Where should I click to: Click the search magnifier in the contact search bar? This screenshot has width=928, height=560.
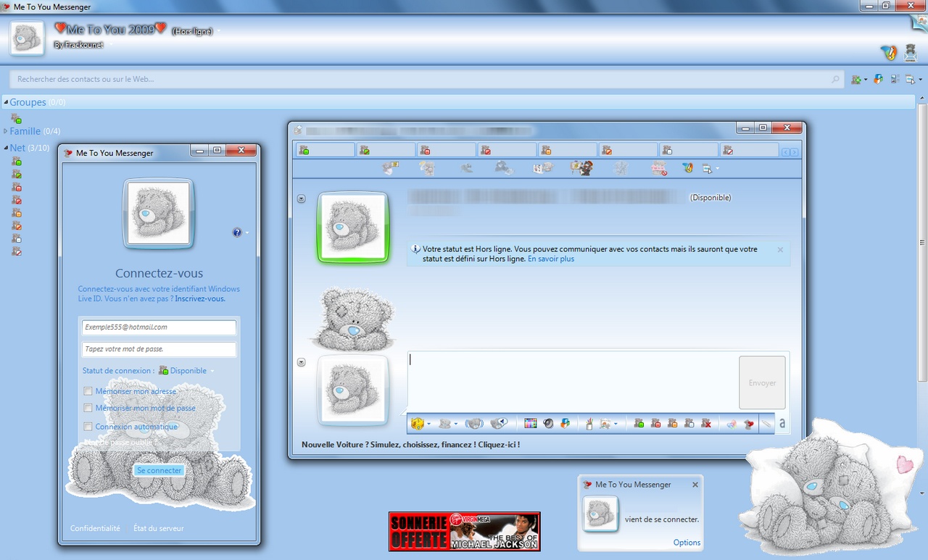(x=836, y=80)
